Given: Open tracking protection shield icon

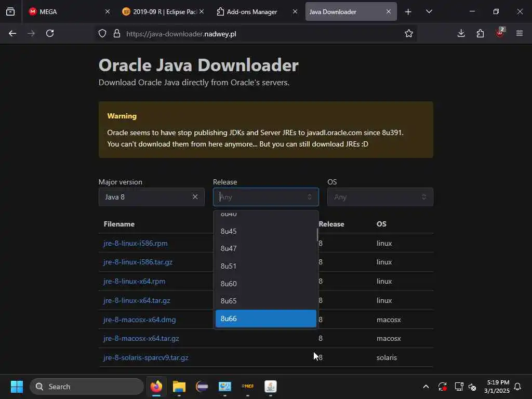Looking at the screenshot, I should pos(102,33).
